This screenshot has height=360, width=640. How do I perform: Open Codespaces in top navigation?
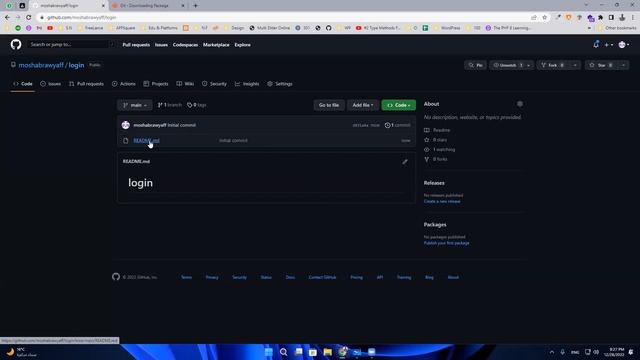[x=185, y=45]
